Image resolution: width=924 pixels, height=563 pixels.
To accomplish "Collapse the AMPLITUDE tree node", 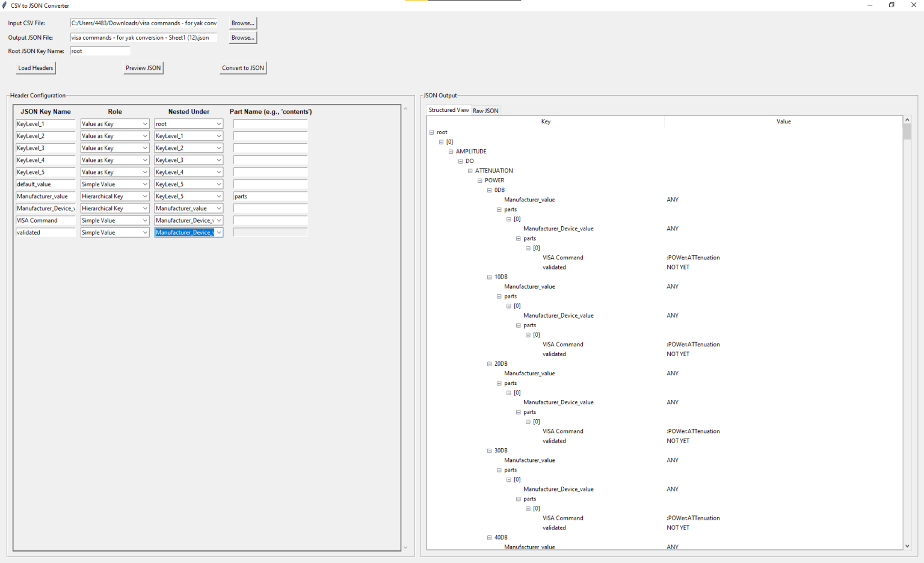I will (x=451, y=151).
